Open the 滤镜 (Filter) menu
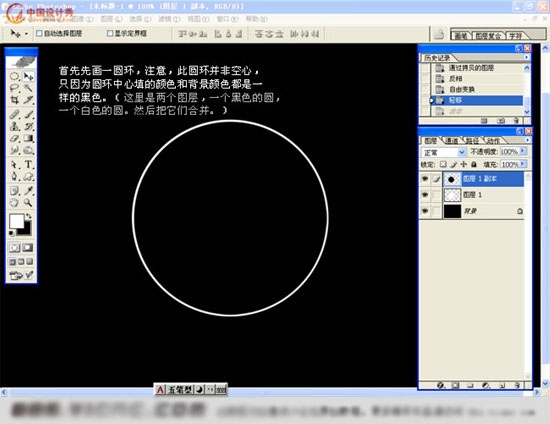The width and height of the screenshot is (550, 424). click(x=169, y=19)
